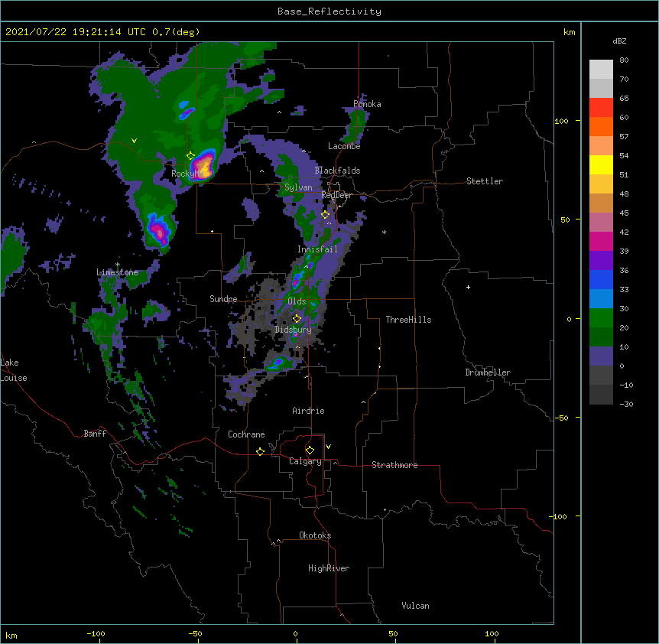Pick the purple 36-39 dBZ legend swatch

point(601,261)
